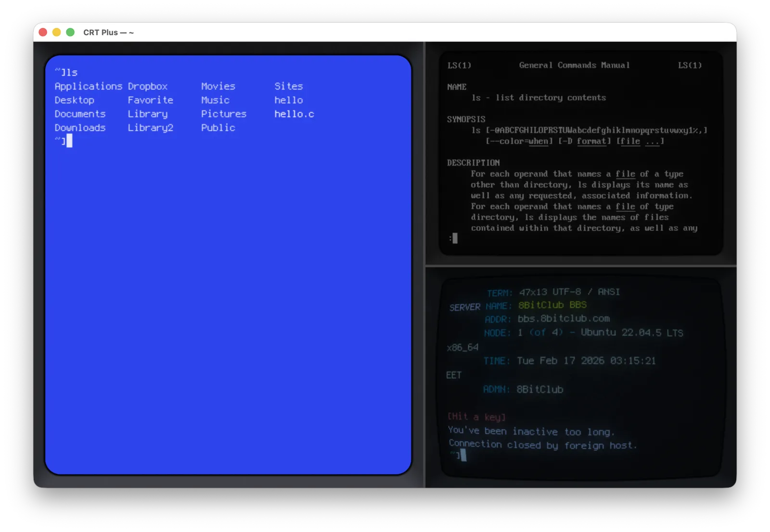The width and height of the screenshot is (770, 532).
Task: Select the "Library2" directory entry
Action: click(150, 128)
